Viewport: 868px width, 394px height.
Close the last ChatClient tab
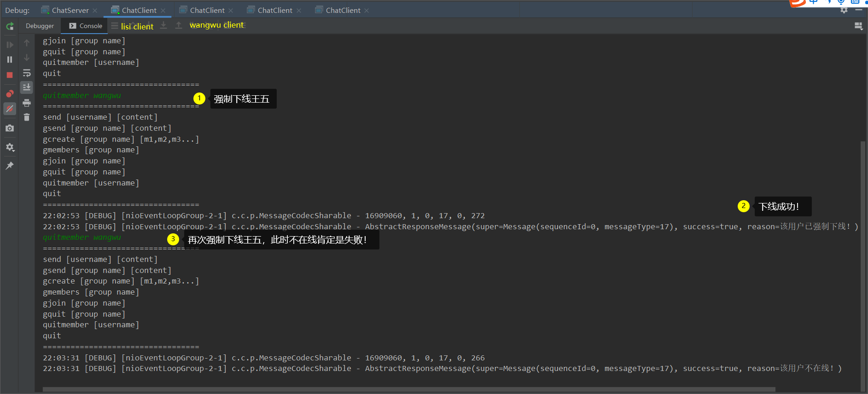tap(367, 11)
